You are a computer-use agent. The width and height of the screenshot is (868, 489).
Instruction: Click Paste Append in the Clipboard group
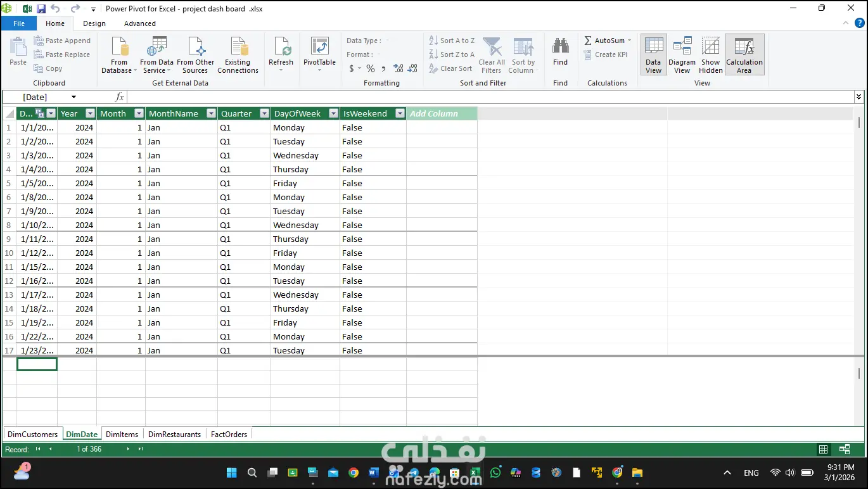[62, 41]
